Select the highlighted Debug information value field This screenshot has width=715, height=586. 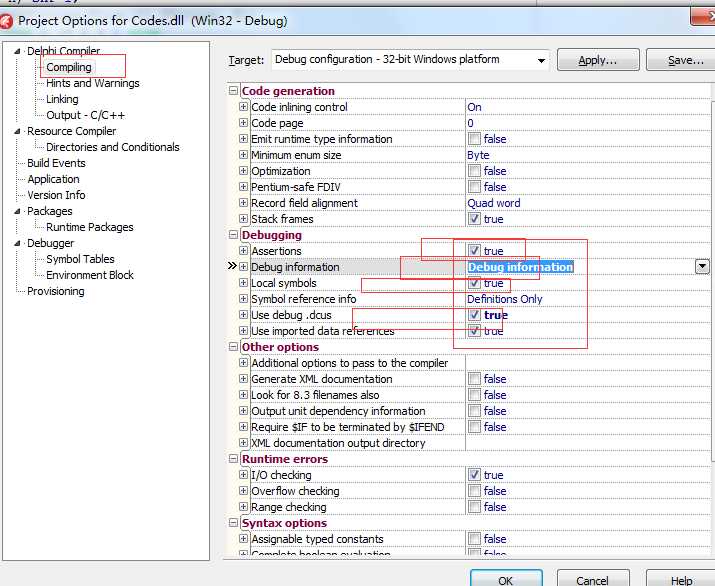[520, 267]
